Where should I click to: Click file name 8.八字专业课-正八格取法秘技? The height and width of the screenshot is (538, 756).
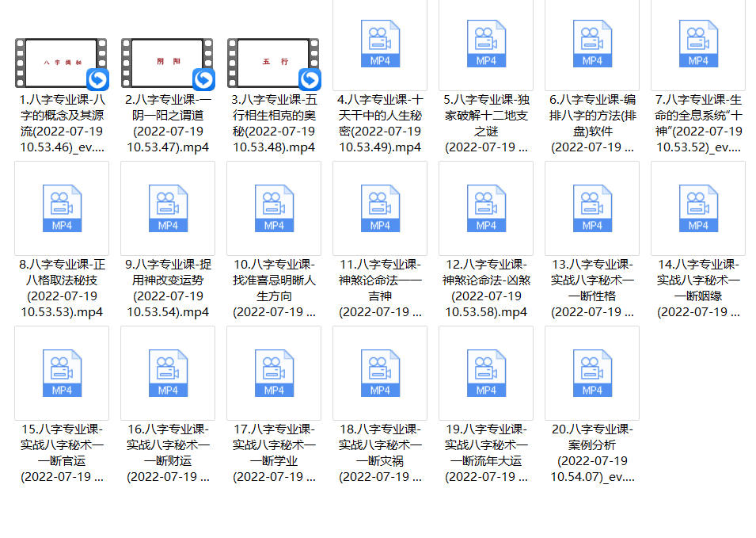tap(62, 288)
